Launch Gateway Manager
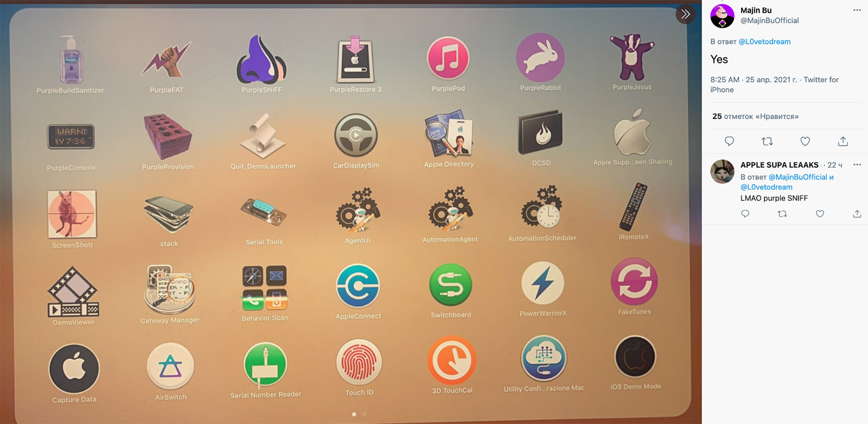Image resolution: width=868 pixels, height=424 pixels. pos(170,290)
